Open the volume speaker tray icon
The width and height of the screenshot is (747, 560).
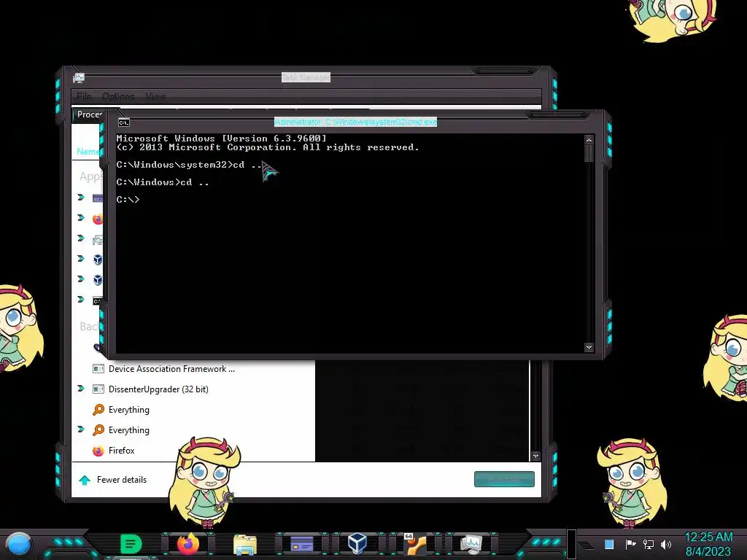pos(666,544)
